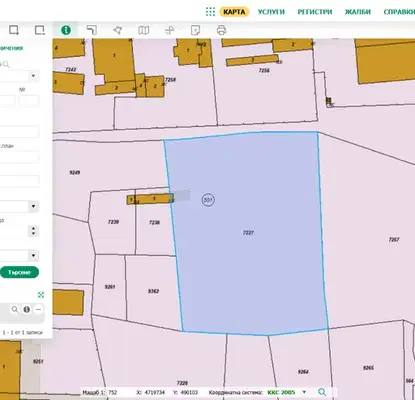Click the measure corner tool icon

tap(91, 30)
